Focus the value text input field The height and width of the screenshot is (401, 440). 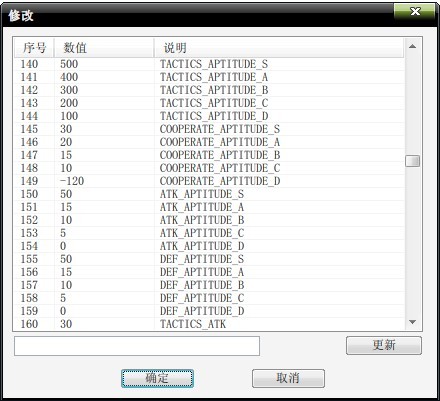(137, 346)
